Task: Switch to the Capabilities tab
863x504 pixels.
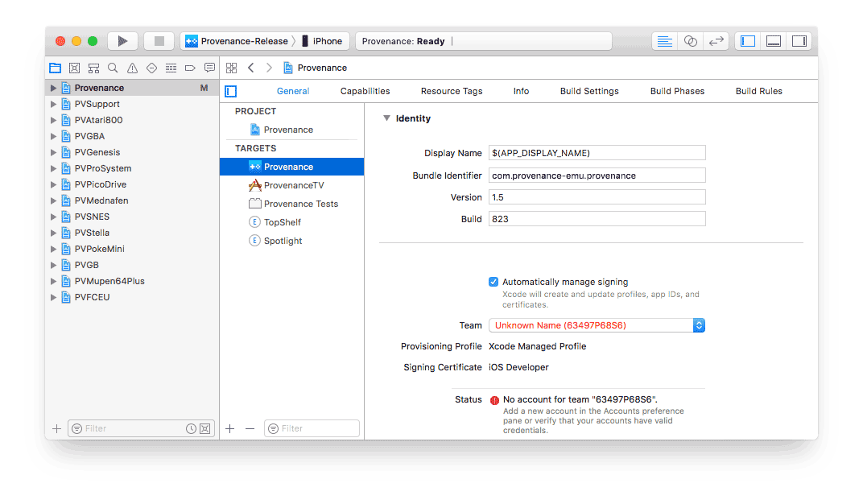Action: (x=365, y=91)
